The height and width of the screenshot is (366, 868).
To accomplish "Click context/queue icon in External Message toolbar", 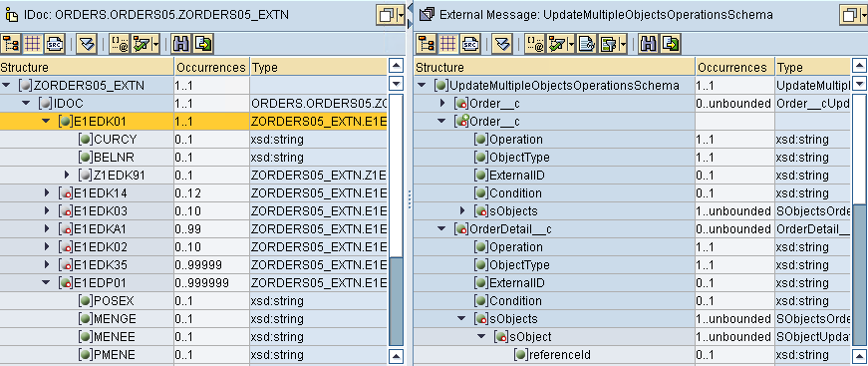I will (x=534, y=44).
